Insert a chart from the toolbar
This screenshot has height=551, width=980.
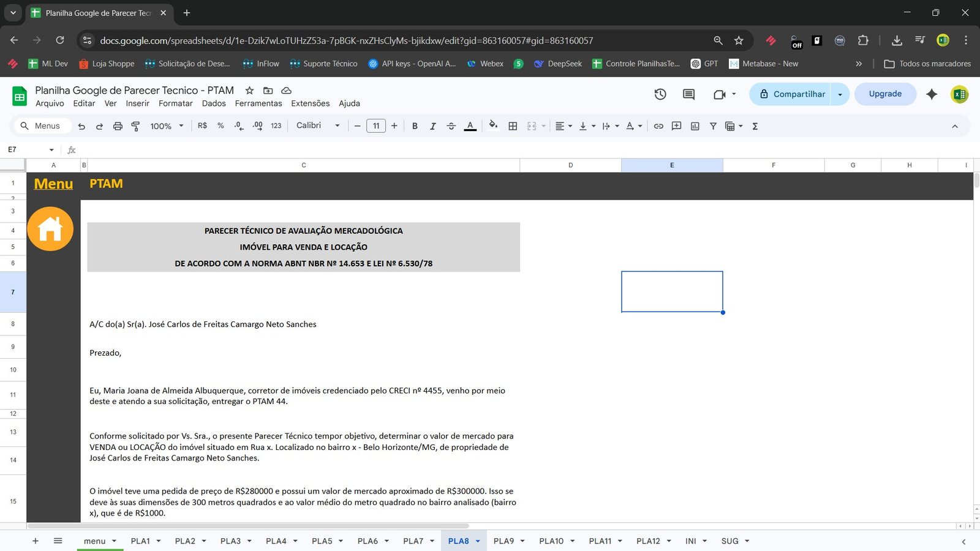point(695,126)
